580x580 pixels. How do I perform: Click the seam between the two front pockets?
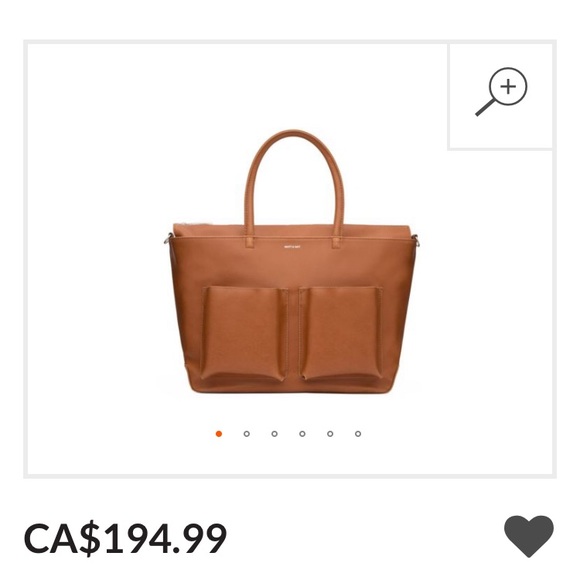click(x=293, y=333)
